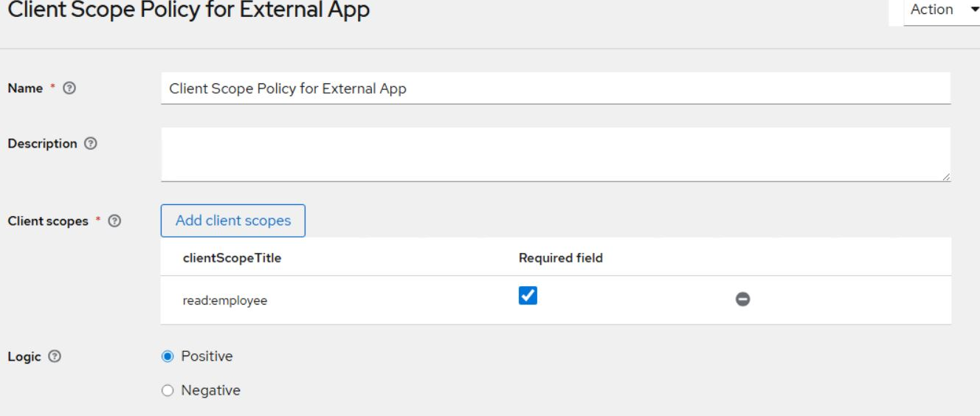Click the Logic field label

pos(24,357)
